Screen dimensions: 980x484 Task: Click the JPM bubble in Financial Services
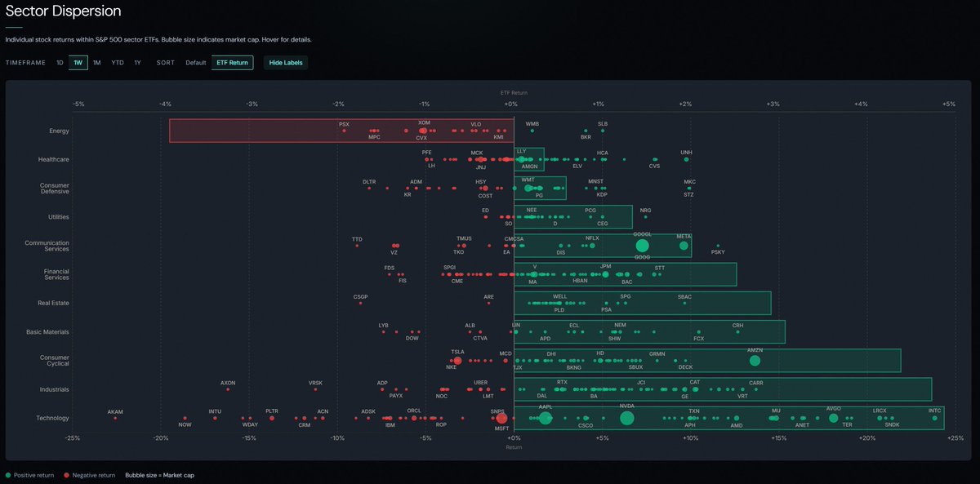[x=605, y=274]
